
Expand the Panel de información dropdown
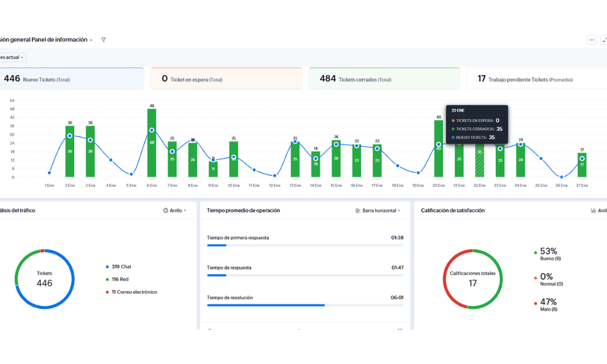pyautogui.click(x=91, y=41)
